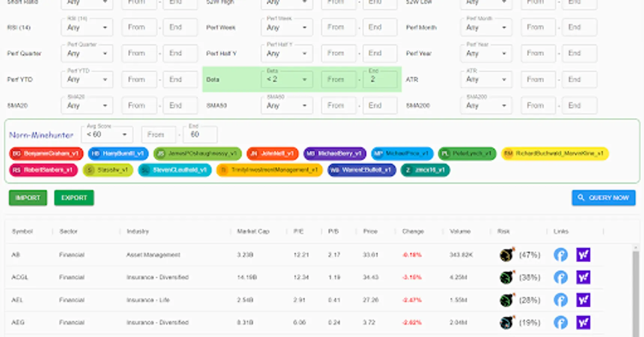This screenshot has height=337, width=644.
Task: Click the ATR End input field
Action: [x=579, y=79]
